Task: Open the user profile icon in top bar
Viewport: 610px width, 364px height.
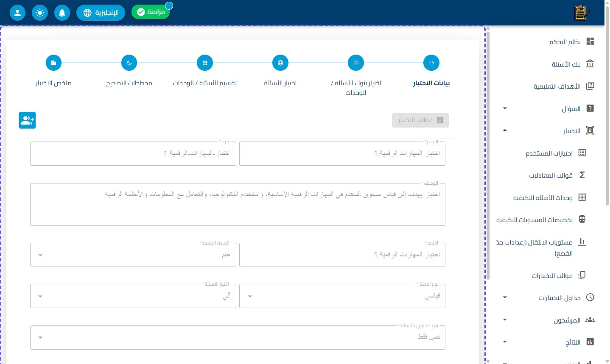Action: [17, 13]
